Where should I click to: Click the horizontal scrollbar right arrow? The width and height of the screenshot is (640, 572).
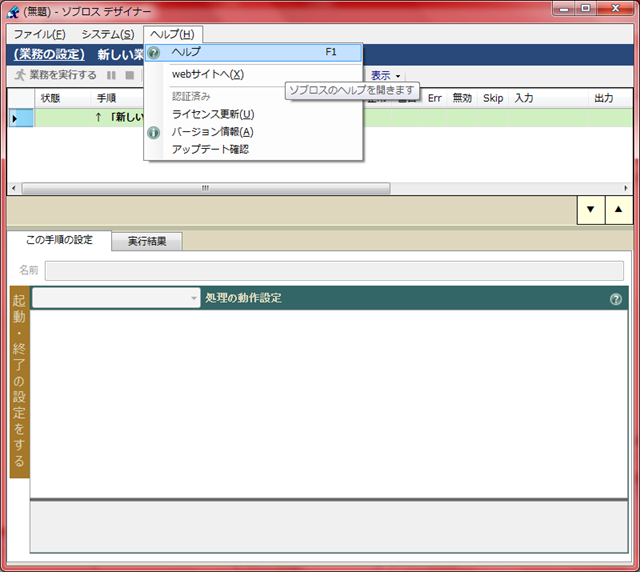click(626, 188)
